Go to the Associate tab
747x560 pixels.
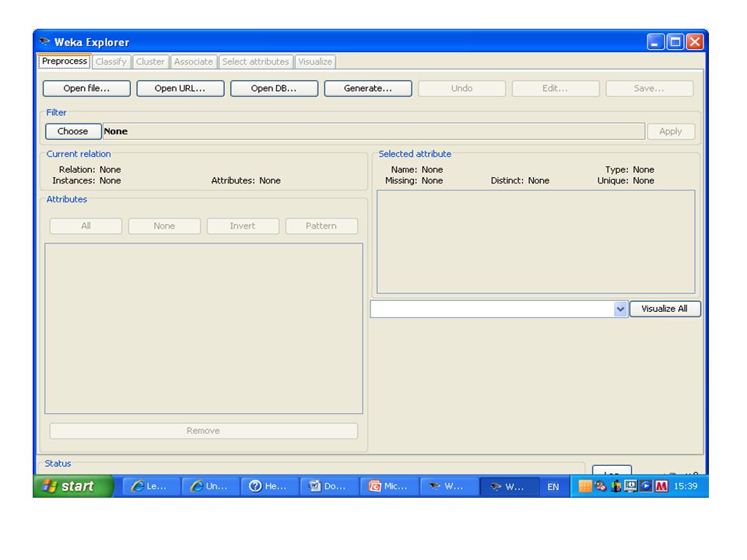click(194, 61)
